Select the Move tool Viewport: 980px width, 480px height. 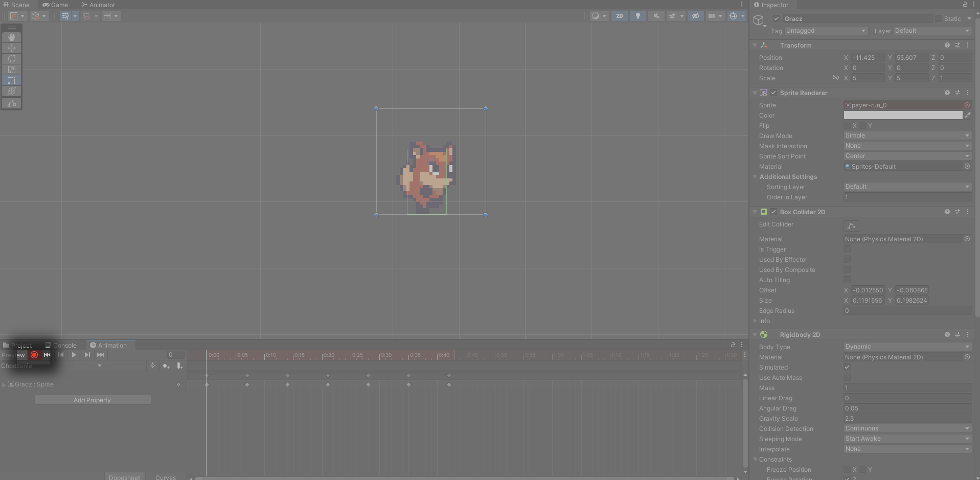pos(11,48)
